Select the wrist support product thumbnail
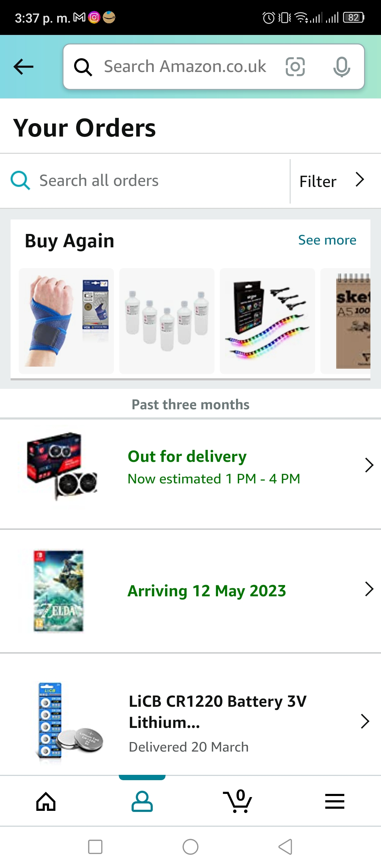Screen dimensions: 381x868 [66, 321]
